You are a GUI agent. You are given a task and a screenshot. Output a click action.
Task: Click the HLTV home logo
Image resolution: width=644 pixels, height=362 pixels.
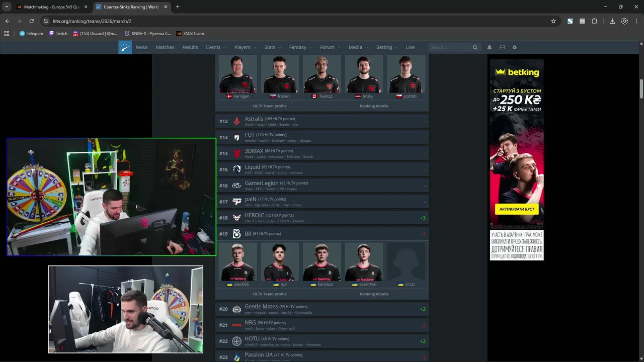pyautogui.click(x=125, y=47)
